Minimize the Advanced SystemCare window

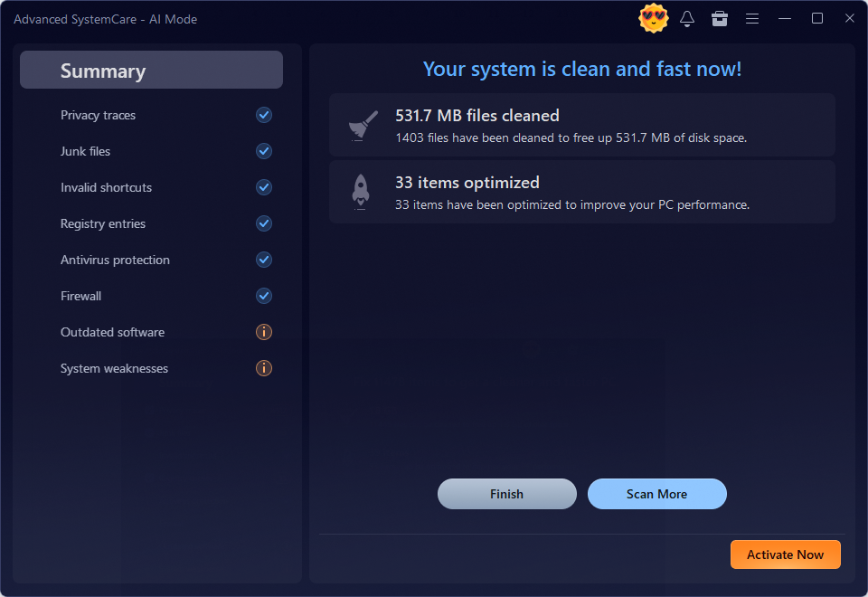[785, 19]
